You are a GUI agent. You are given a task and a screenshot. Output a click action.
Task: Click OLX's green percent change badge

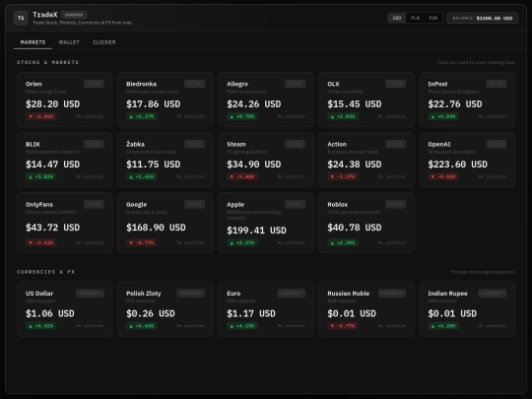(343, 116)
